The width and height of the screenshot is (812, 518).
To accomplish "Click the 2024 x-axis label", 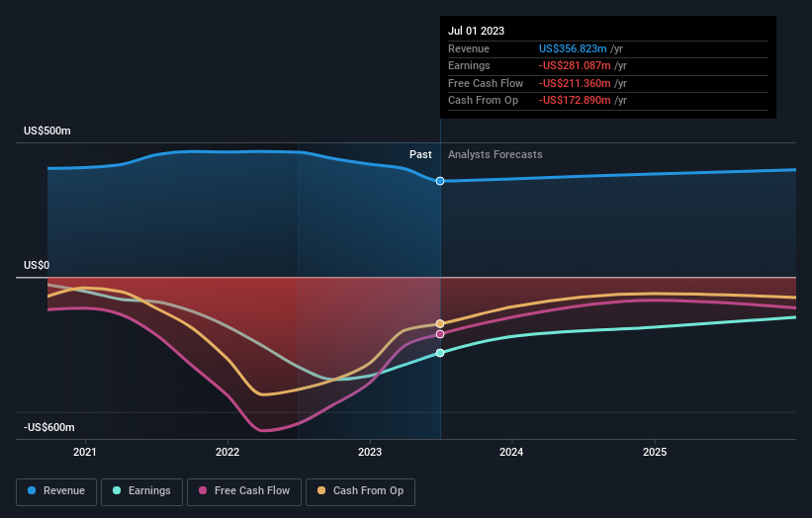I will pyautogui.click(x=511, y=452).
